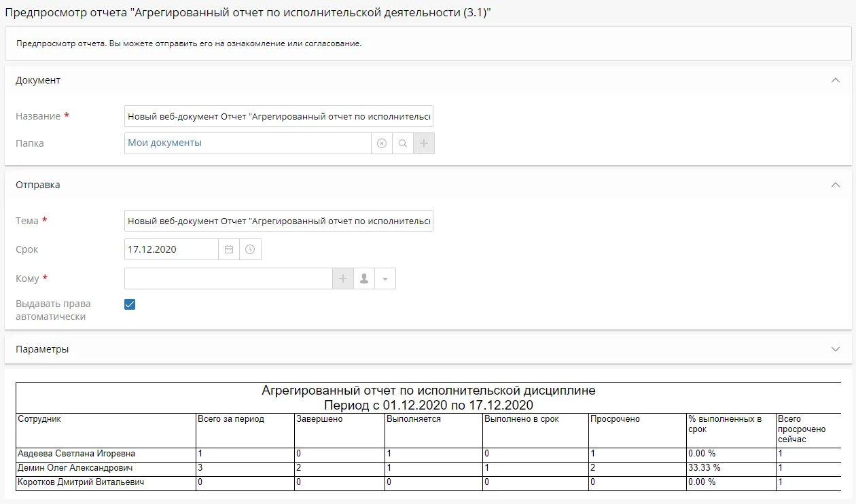Screen dimensions: 856x504
Task: Select the page heading Предпросмотр отчета
Action: click(x=248, y=13)
